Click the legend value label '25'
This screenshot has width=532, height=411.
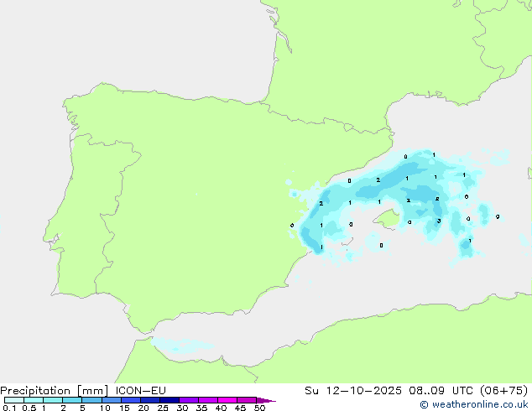click(x=163, y=408)
